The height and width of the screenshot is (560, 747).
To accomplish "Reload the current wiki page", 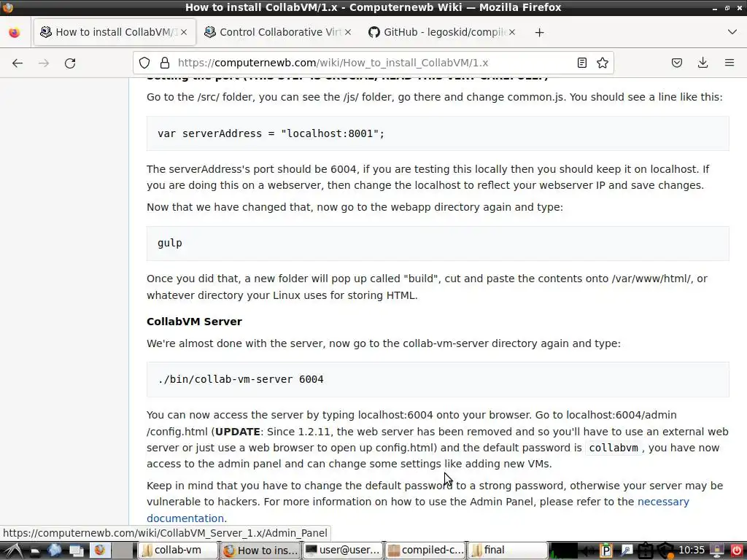I will click(70, 63).
